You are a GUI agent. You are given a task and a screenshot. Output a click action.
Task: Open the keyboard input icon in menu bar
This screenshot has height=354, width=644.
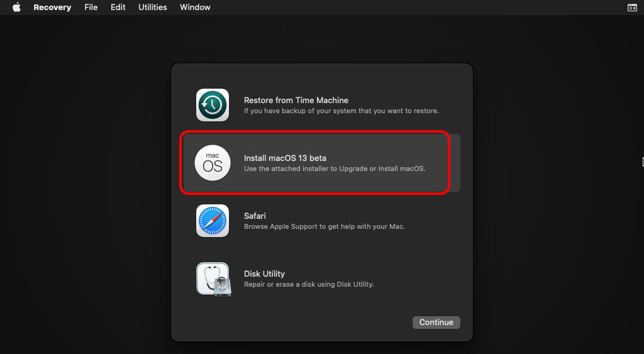(632, 8)
